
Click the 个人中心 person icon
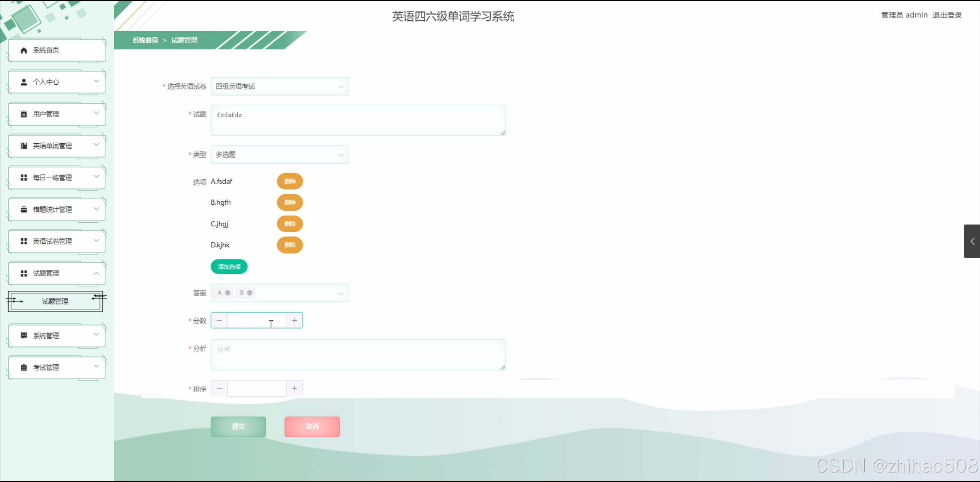click(23, 82)
